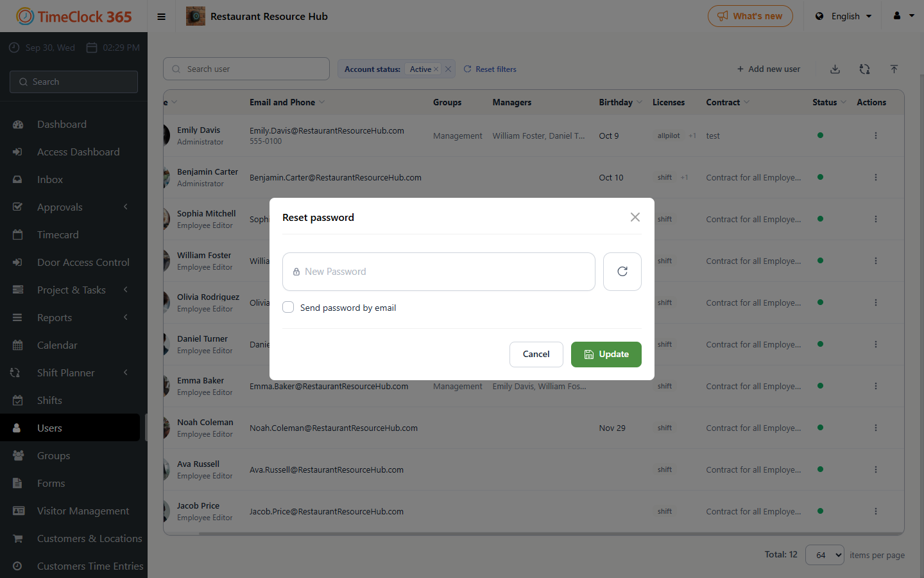This screenshot has height=578, width=924.
Task: Open actions menu for Emily Davis
Action: [x=875, y=136]
